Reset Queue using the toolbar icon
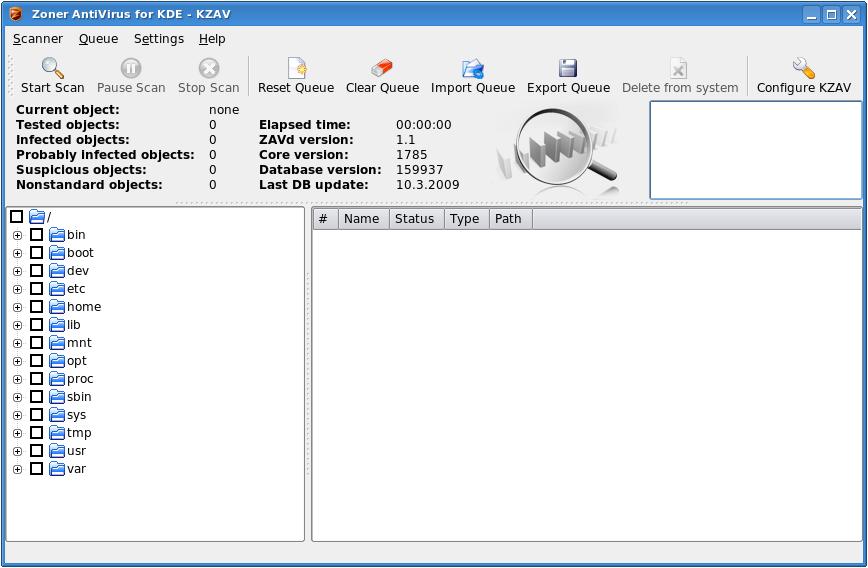 tap(297, 69)
